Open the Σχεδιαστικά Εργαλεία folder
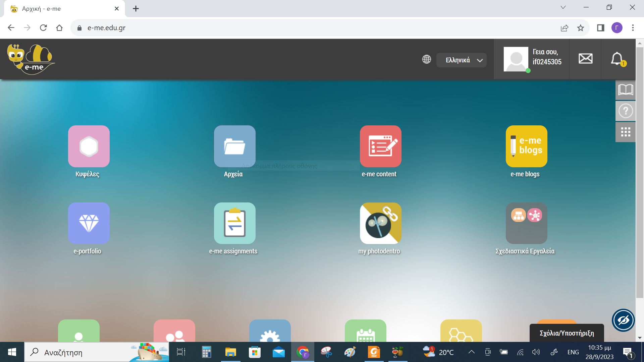 pos(526,223)
